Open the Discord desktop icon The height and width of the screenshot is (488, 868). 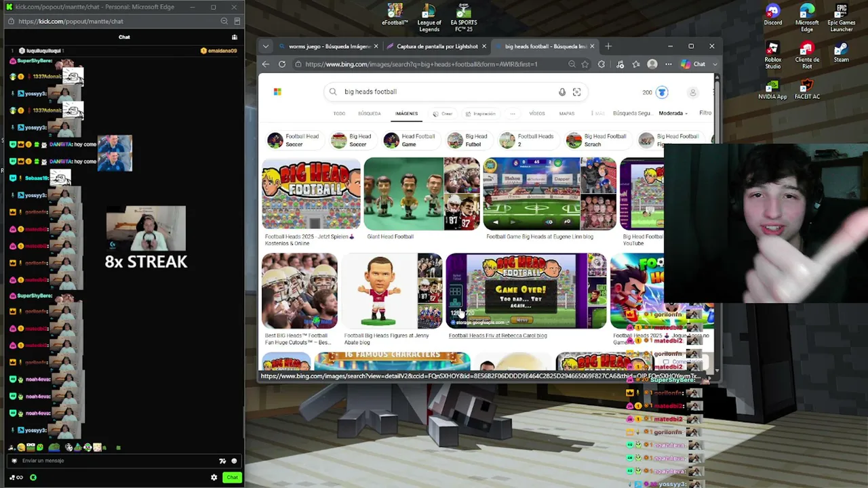tap(772, 15)
